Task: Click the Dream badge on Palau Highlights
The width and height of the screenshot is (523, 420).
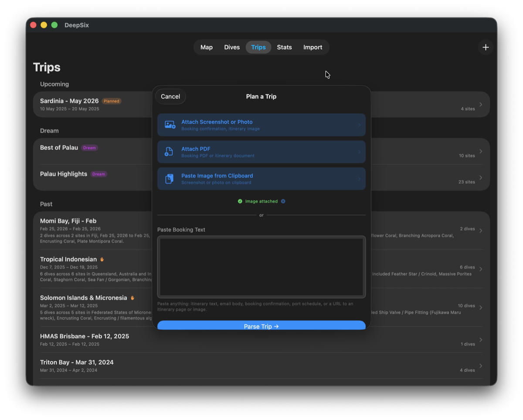Action: (x=98, y=174)
